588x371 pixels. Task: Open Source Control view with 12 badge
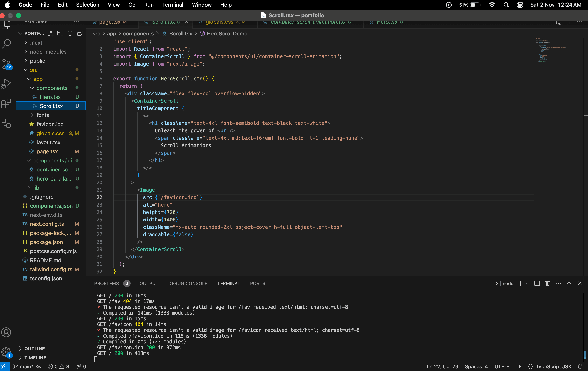pos(7,64)
